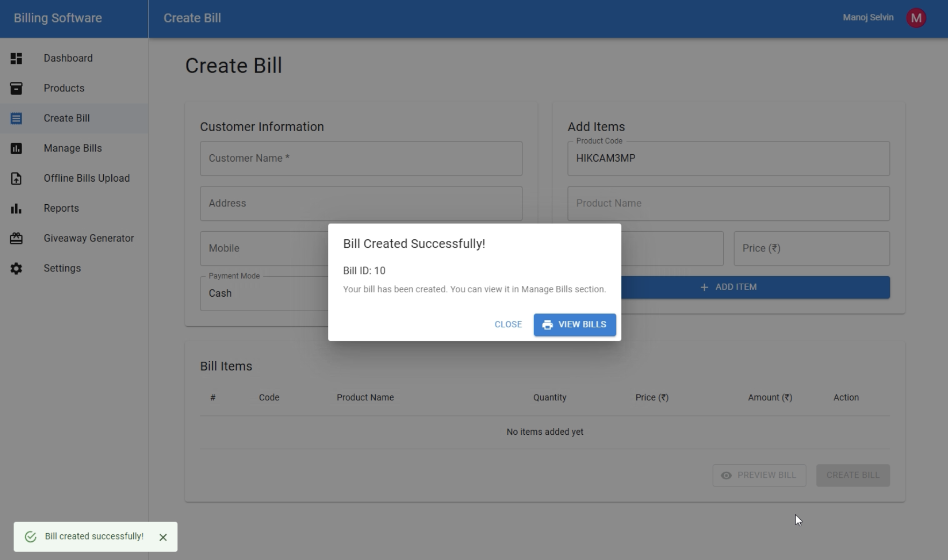Select the Dashboard icon in the sidebar
This screenshot has height=560, width=948.
click(16, 58)
